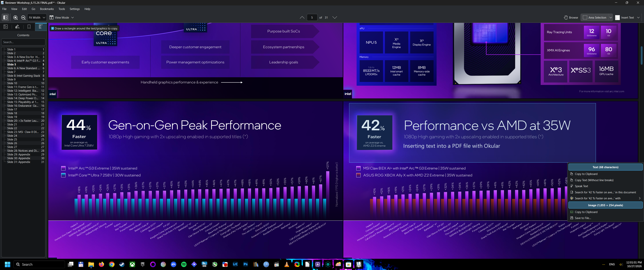Go to next page with down arrow
Screen dimensions: 644x270
point(335,18)
